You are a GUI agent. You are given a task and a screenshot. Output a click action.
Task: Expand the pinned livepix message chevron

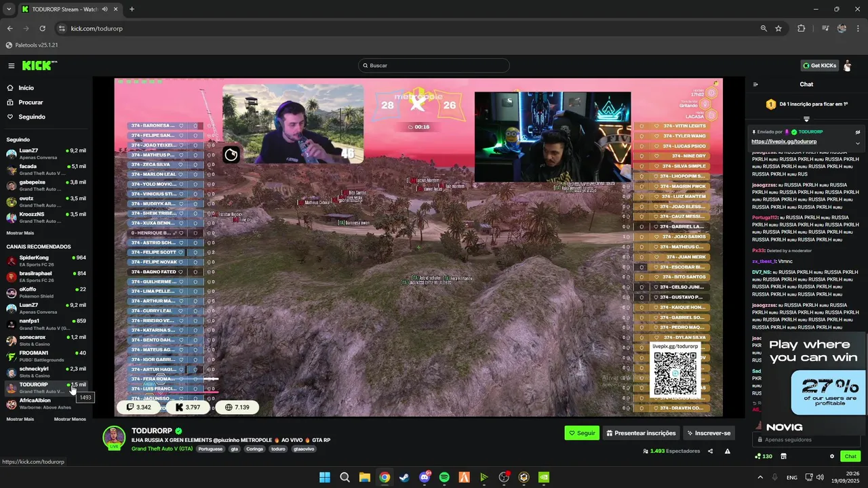[857, 143]
